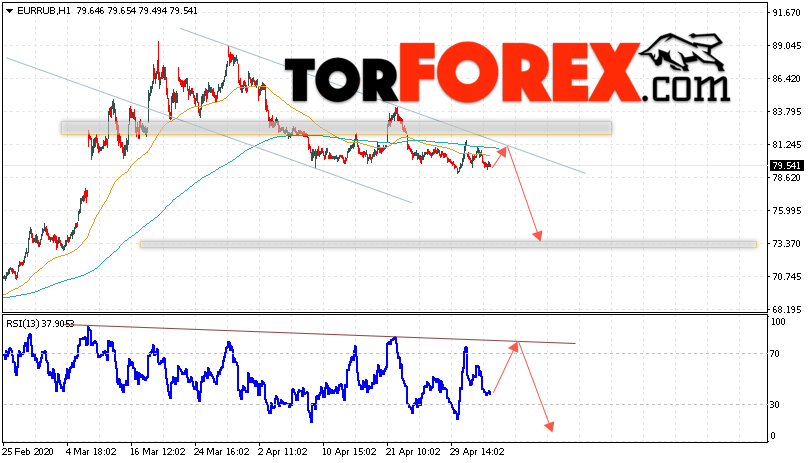
Task: Click the 89.045 price axis value
Action: [787, 45]
